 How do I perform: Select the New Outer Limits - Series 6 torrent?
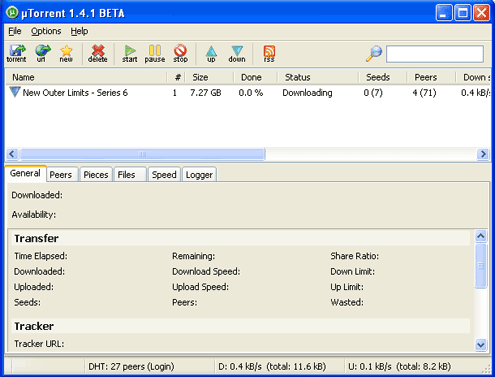75,93
